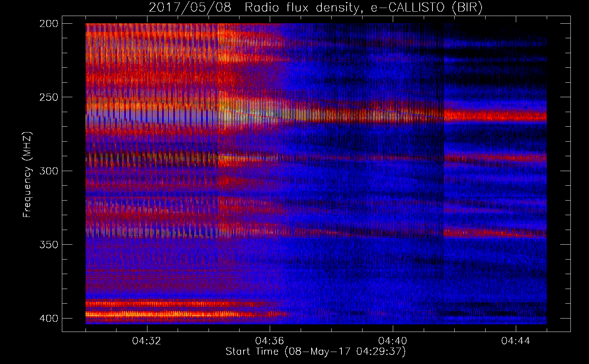Click the 04:40 time tick label
This screenshot has width=589, height=364.
point(393,341)
